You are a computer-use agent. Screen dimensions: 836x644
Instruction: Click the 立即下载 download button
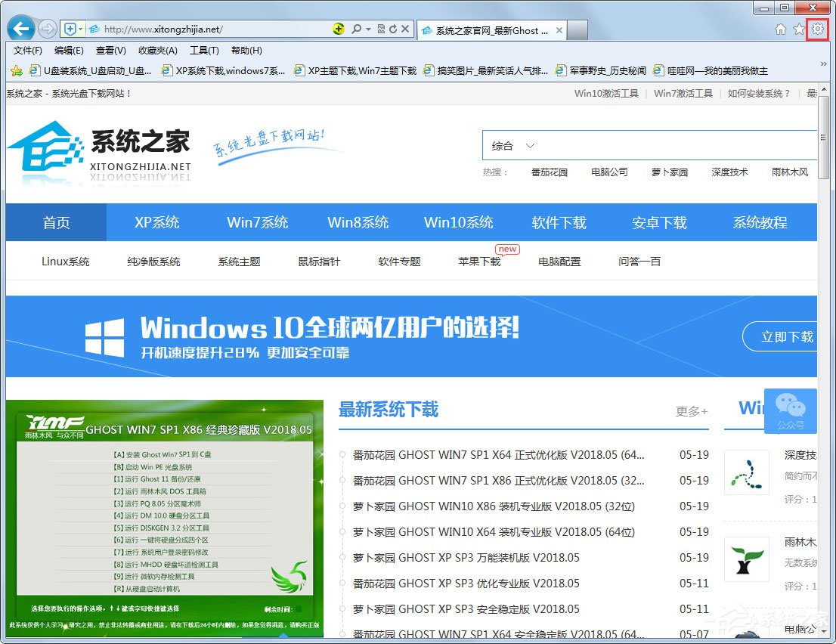(789, 337)
